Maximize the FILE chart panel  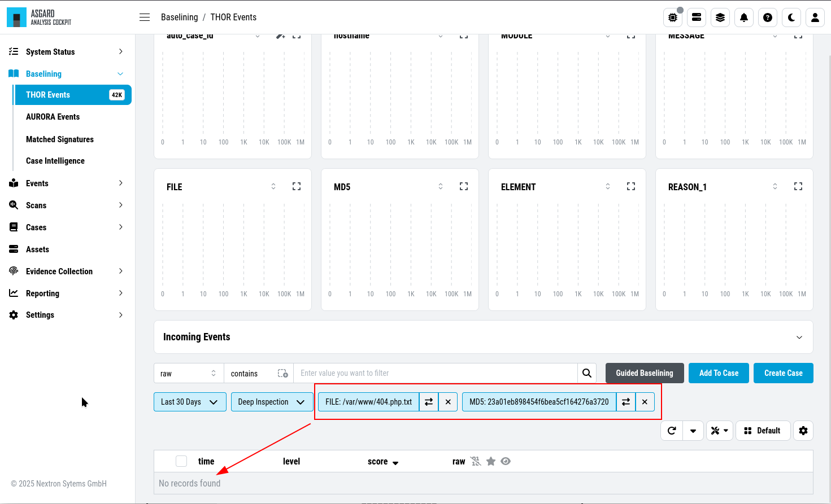point(297,186)
